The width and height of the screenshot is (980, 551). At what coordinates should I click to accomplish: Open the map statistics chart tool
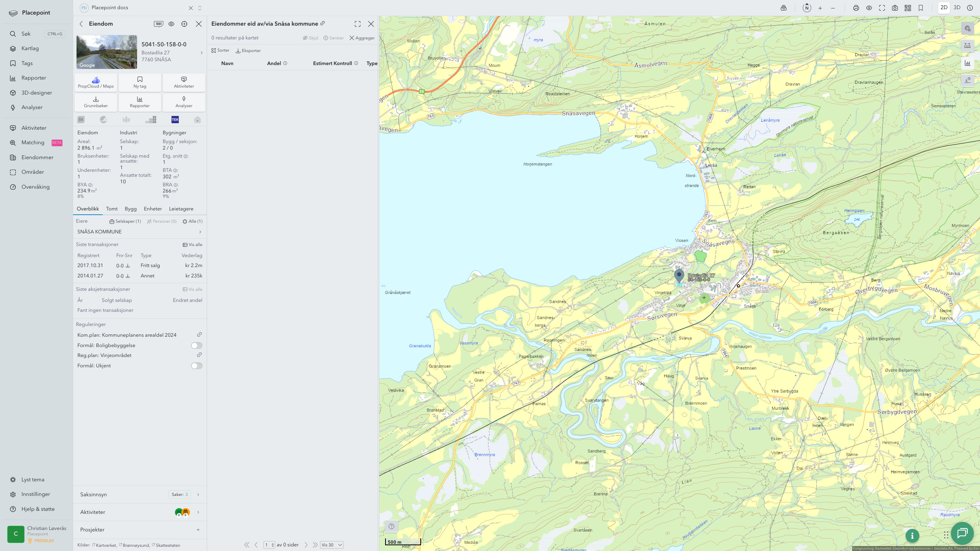[x=967, y=63]
